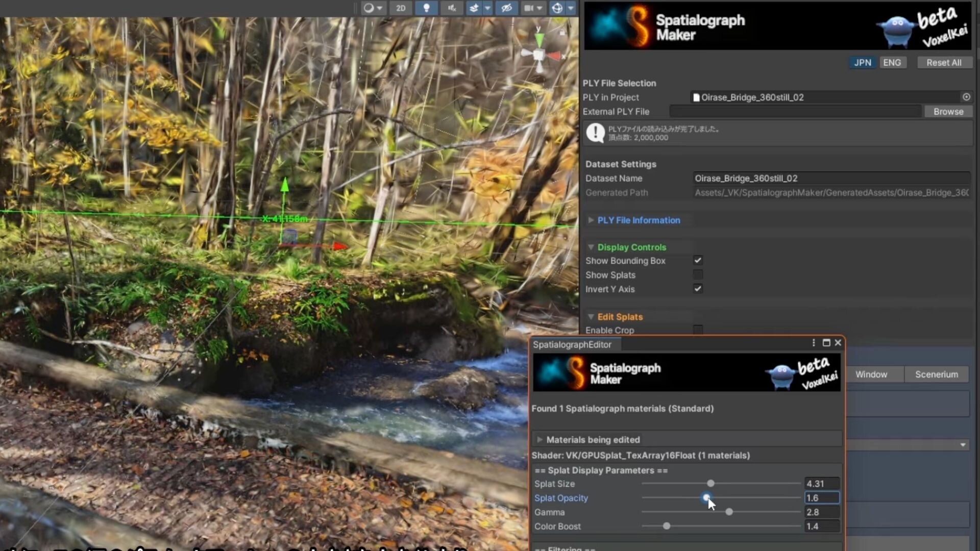Image resolution: width=980 pixels, height=551 pixels.
Task: Click the 2D view mode button
Action: point(401,8)
